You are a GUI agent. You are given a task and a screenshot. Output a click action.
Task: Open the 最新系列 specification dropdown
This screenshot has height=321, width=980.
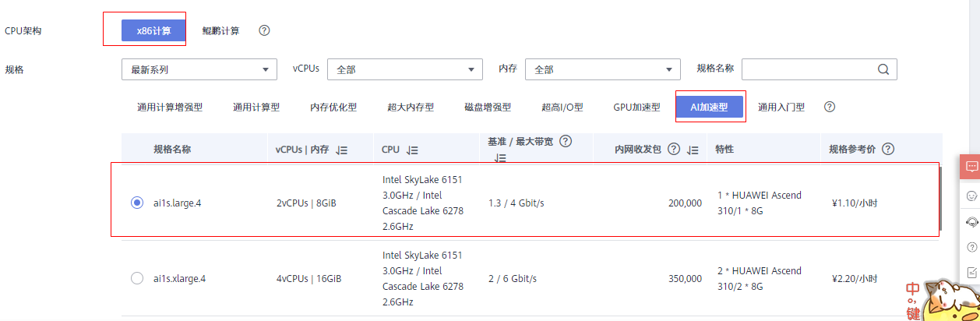(x=199, y=69)
